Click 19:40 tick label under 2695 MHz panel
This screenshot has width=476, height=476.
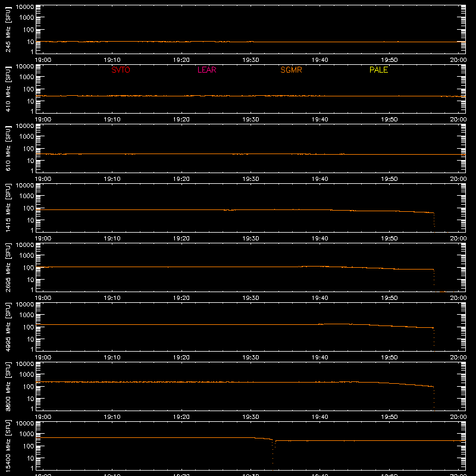point(320,298)
